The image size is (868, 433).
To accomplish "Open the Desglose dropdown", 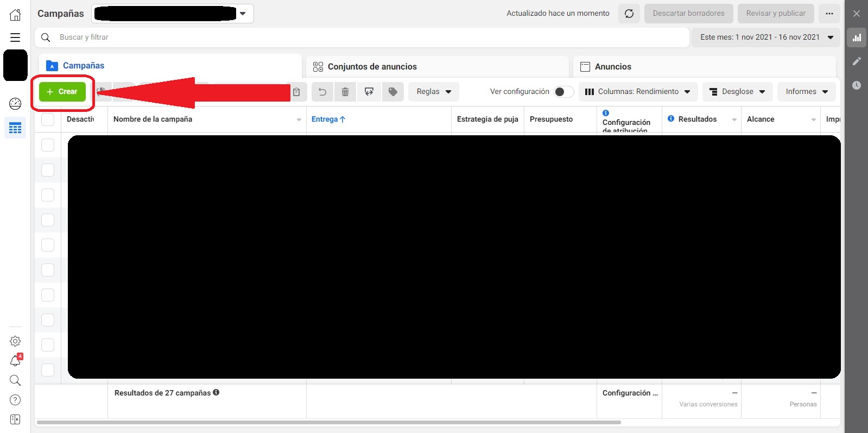I will [x=738, y=92].
